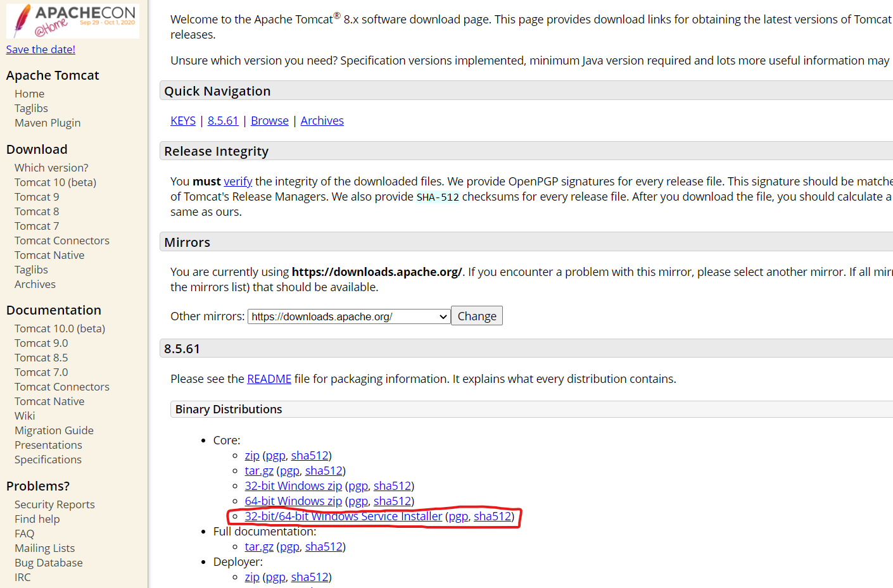Open the Bug Database link
This screenshot has height=588, width=893.
point(49,563)
